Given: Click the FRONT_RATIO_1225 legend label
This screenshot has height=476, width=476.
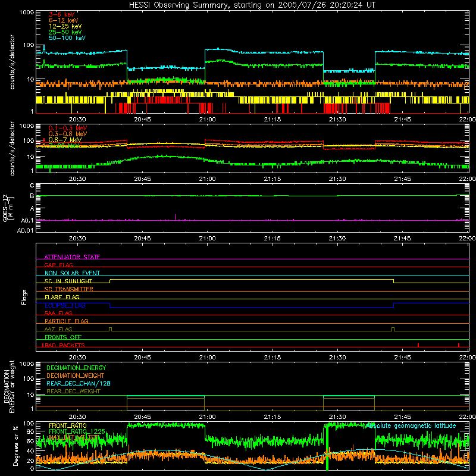Looking at the screenshot, I should click(x=77, y=431).
